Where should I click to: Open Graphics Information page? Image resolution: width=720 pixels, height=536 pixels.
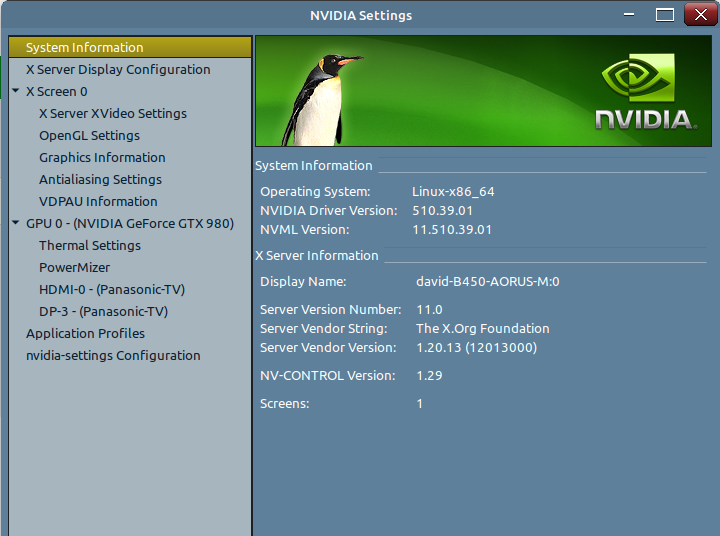[102, 158]
